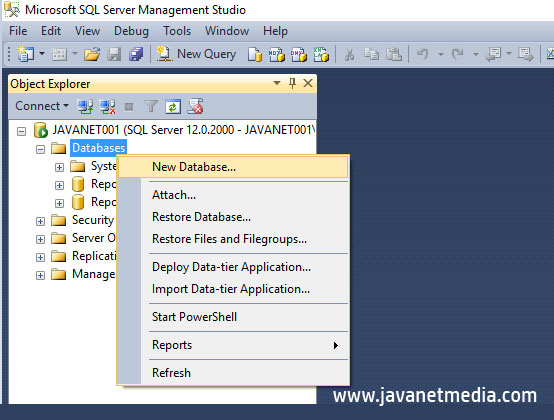Click the Undo arrow icon

click(422, 54)
